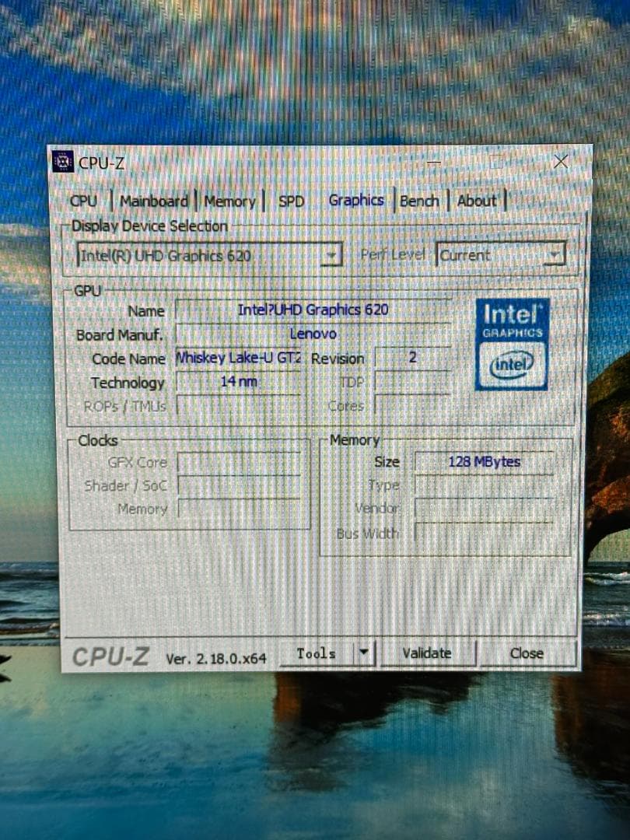Switch to the CPU tab
This screenshot has height=840, width=630.
coord(83,201)
